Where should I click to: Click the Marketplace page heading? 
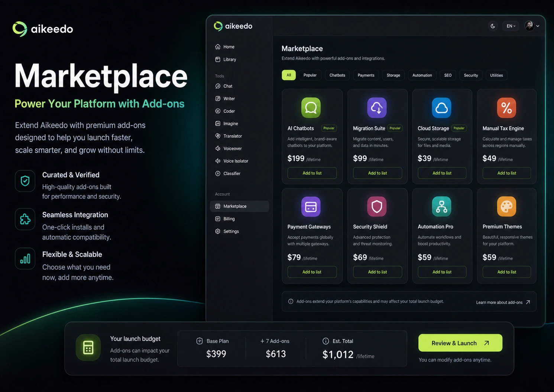302,49
